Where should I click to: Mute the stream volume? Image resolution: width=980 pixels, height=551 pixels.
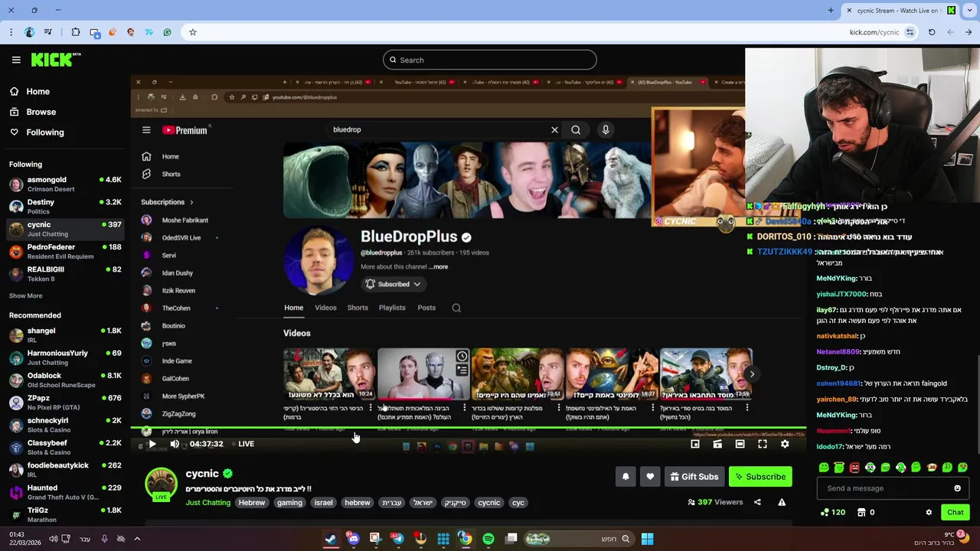click(x=175, y=444)
